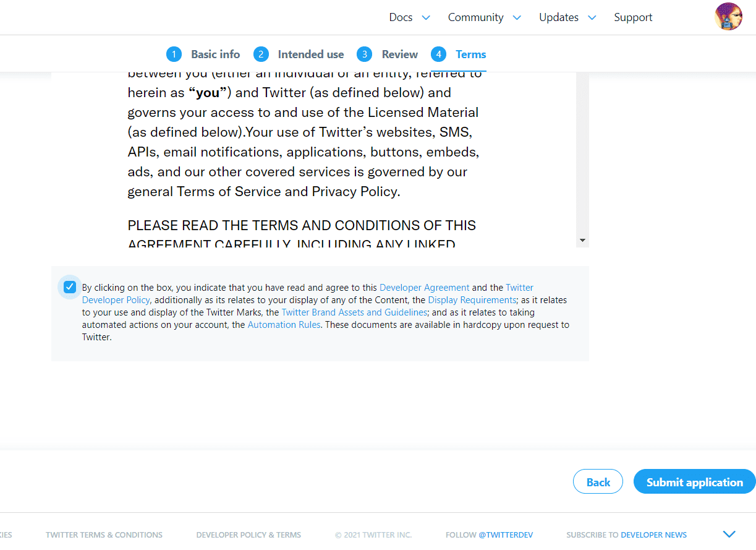Click step 4 circle icon for Terms
The height and width of the screenshot is (550, 756).
coord(438,54)
